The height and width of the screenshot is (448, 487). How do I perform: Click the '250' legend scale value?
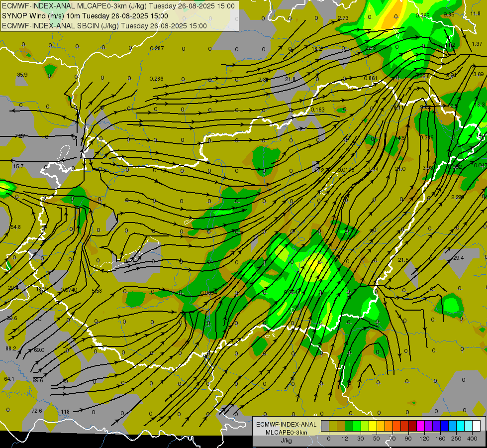coord(456,439)
